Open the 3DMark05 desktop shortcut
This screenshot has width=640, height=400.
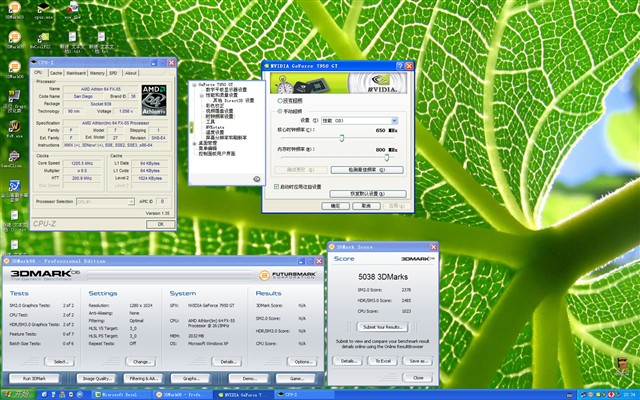15,40
